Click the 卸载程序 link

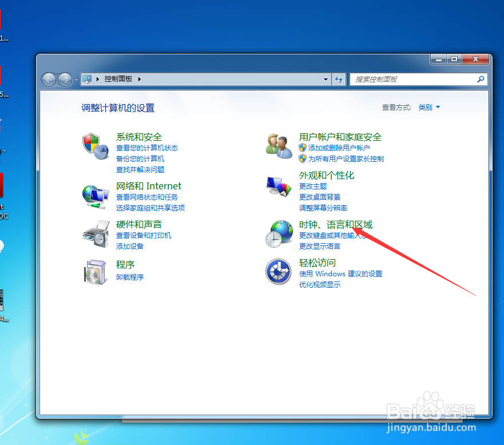pyautogui.click(x=130, y=276)
